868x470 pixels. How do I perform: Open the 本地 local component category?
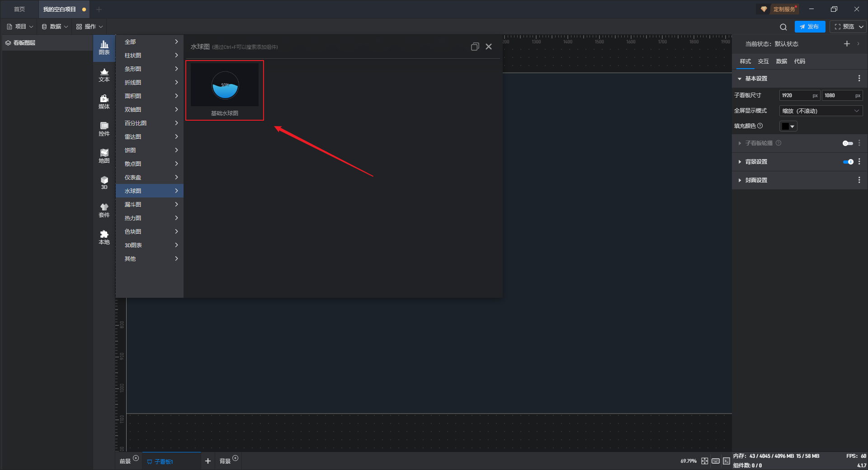pyautogui.click(x=104, y=238)
